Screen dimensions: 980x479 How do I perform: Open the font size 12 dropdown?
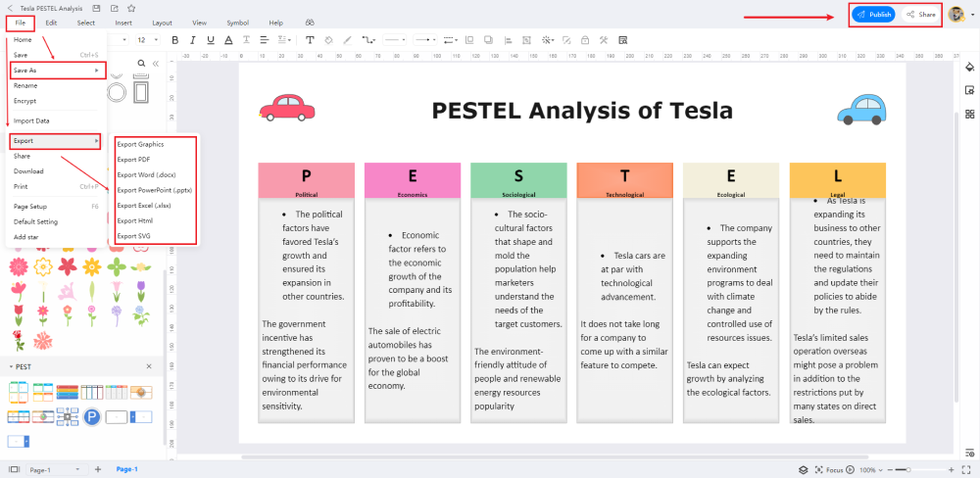pyautogui.click(x=148, y=40)
